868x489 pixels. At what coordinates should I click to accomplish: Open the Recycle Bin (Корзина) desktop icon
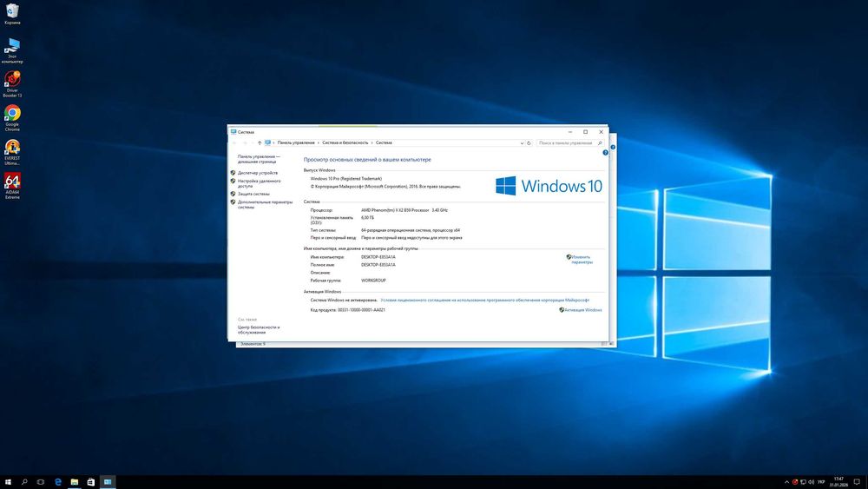(12, 14)
